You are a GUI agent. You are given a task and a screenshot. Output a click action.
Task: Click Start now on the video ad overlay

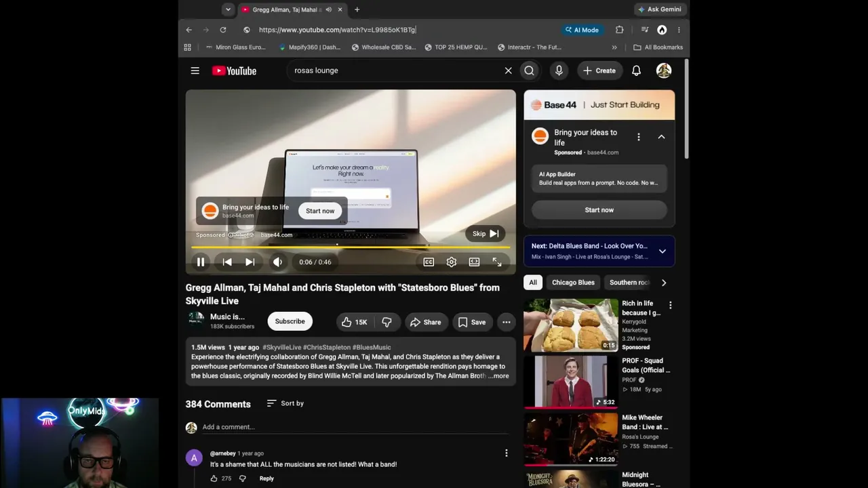(x=320, y=211)
